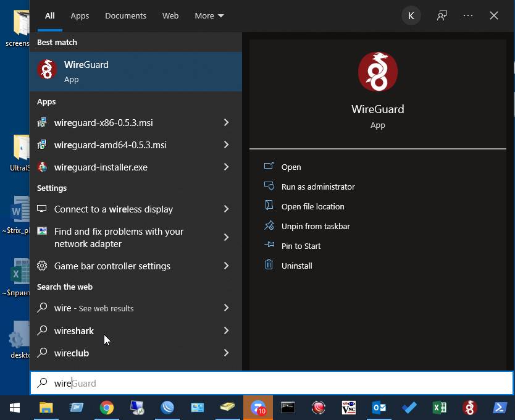This screenshot has width=515, height=420.
Task: Expand the wireguard-amd64-0.5.3.msi result arrow
Action: click(226, 145)
